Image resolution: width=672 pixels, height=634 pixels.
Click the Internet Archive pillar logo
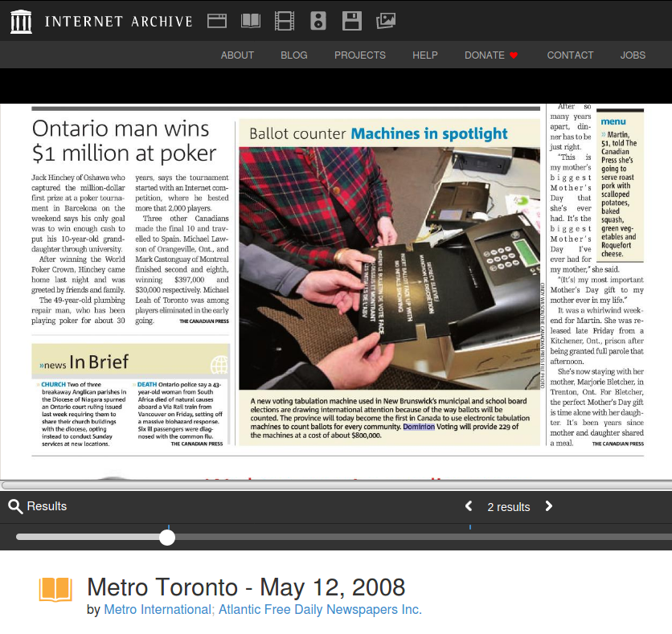pyautogui.click(x=21, y=21)
